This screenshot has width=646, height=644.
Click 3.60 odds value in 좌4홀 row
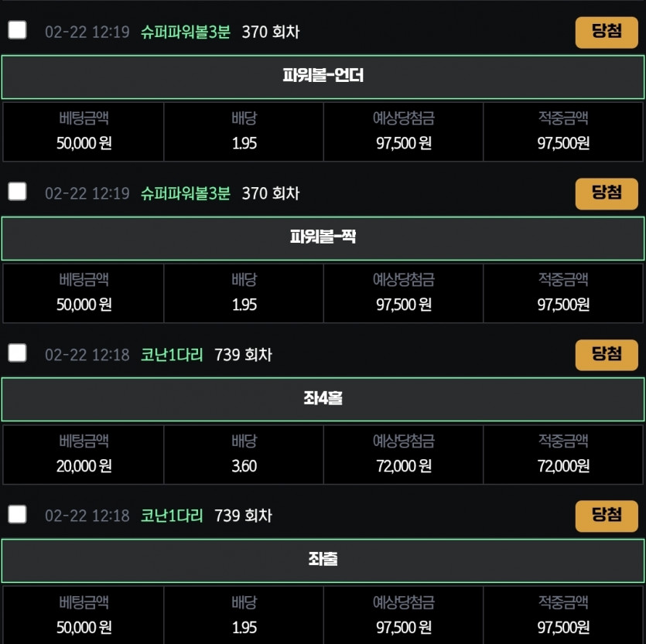click(x=244, y=466)
